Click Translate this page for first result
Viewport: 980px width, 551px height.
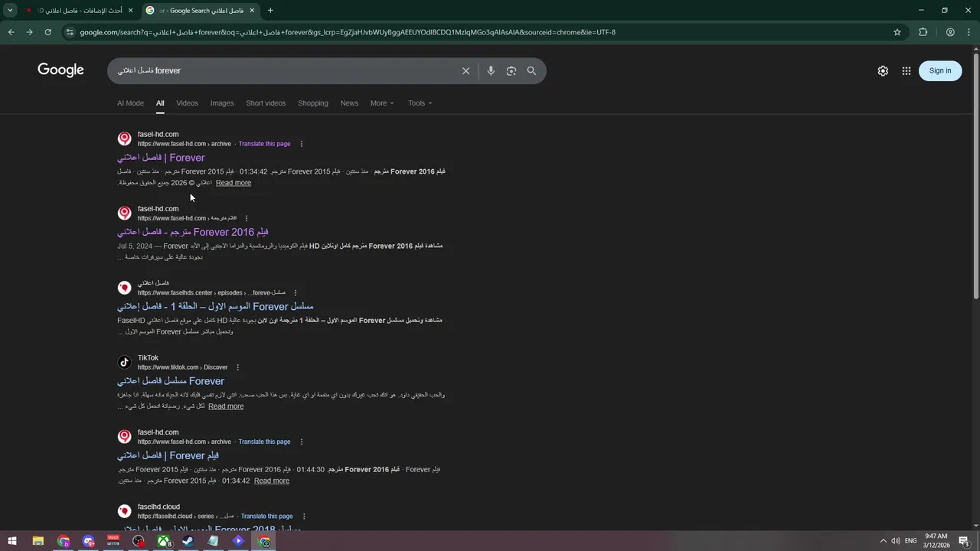pos(264,144)
